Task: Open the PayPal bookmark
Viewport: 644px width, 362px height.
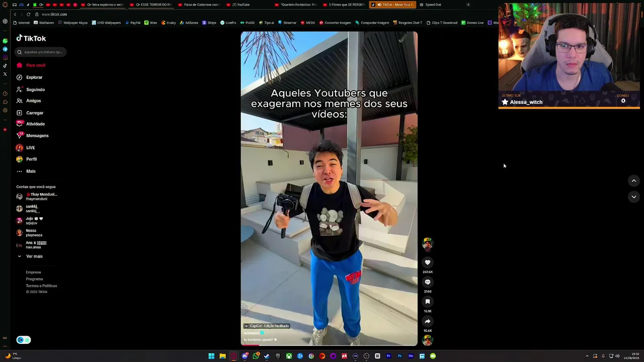Action: tap(133, 23)
